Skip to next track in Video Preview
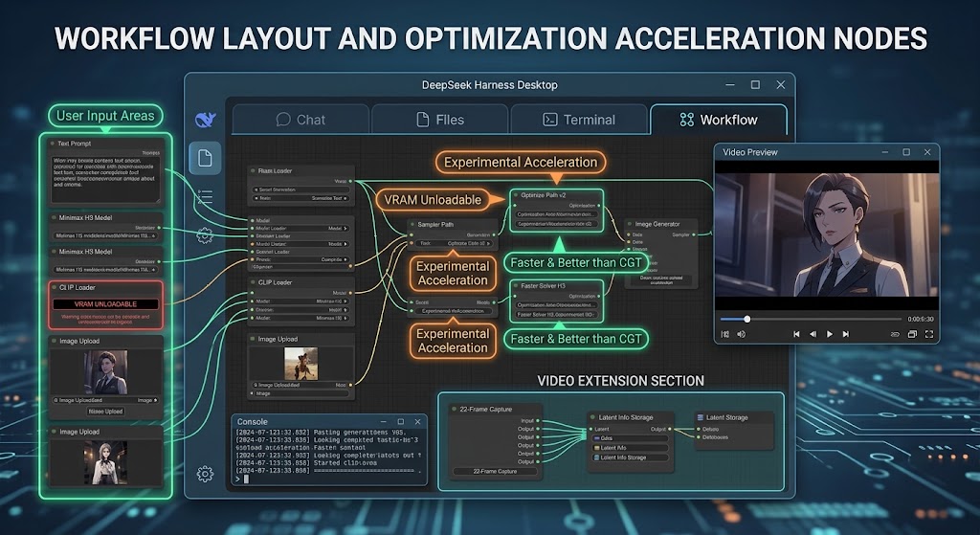 click(846, 334)
